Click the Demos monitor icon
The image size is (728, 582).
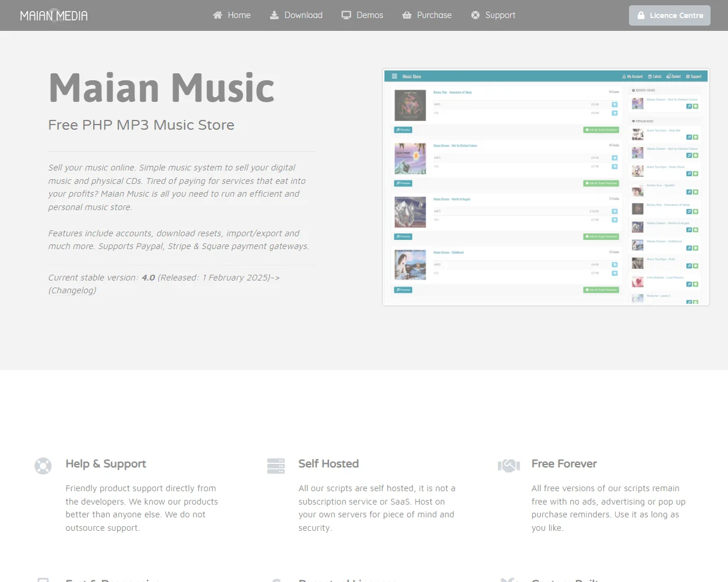(347, 15)
